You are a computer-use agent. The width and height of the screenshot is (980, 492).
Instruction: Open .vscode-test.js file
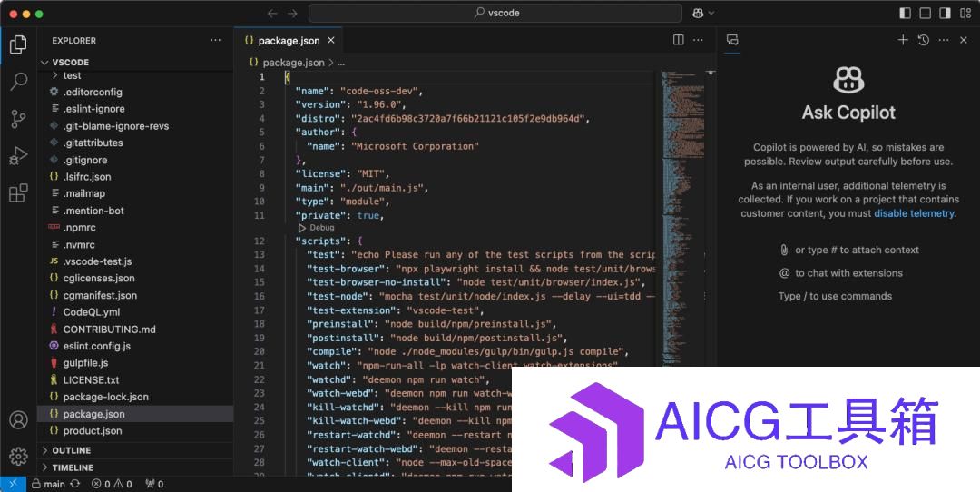point(135,261)
